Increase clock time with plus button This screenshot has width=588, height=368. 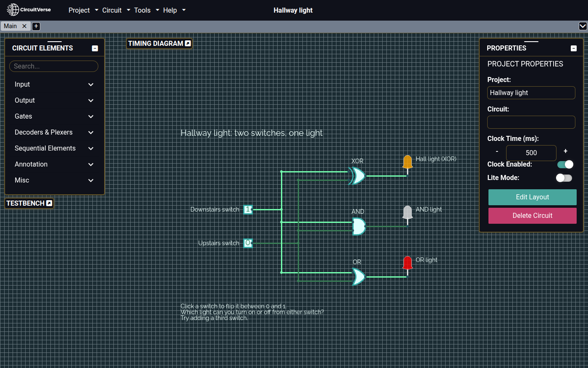coord(566,151)
